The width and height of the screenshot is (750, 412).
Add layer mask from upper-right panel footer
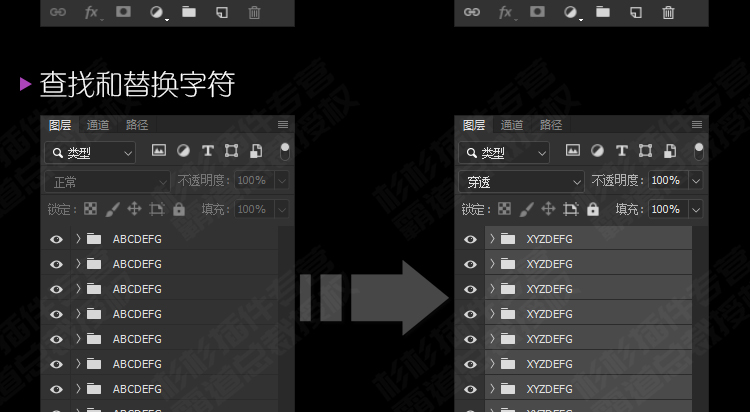click(537, 11)
